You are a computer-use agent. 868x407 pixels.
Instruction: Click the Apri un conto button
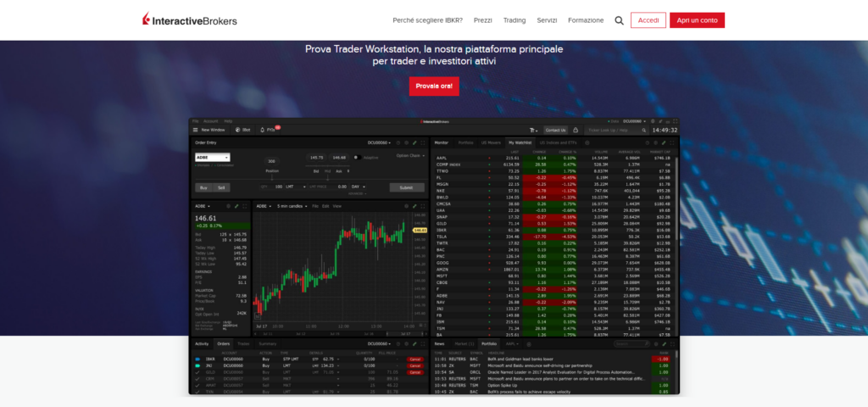pos(697,20)
